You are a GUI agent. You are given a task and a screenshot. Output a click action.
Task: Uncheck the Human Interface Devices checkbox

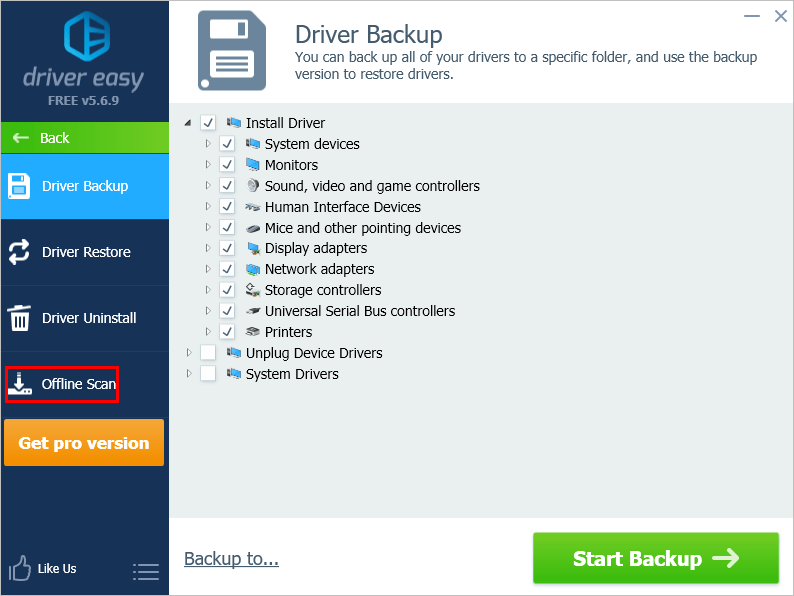(227, 207)
